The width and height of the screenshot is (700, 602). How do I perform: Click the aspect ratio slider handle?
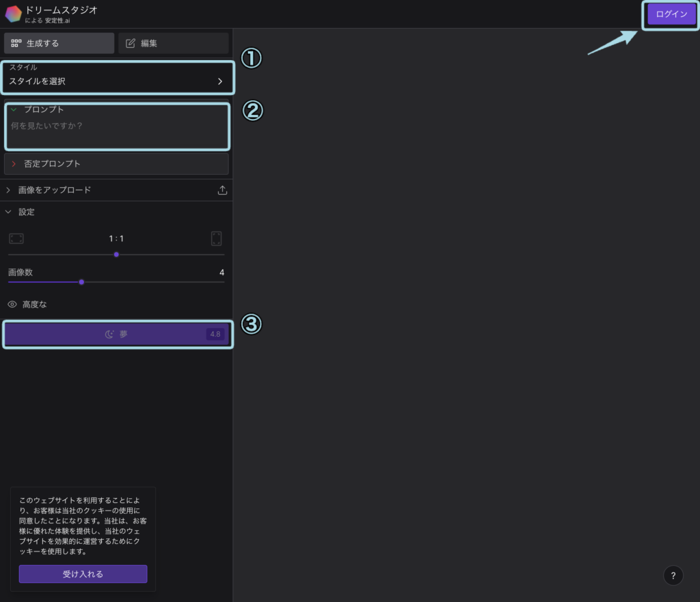coord(116,254)
